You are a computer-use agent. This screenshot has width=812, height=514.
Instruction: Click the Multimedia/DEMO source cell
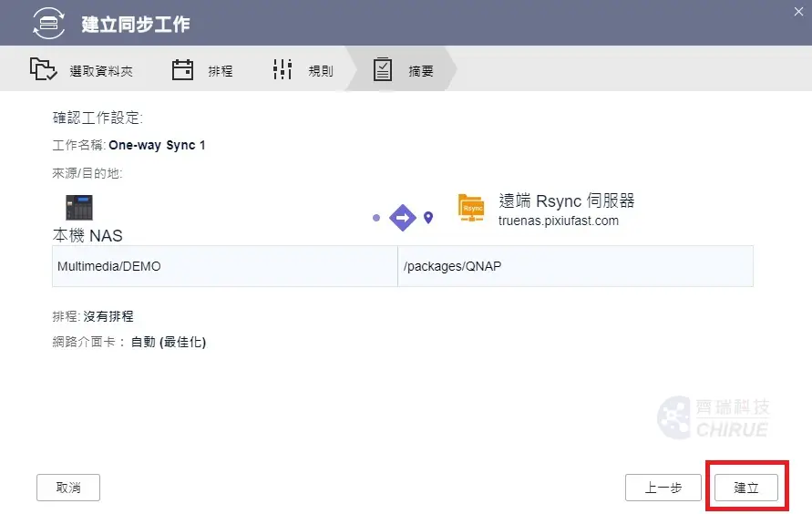click(x=225, y=266)
